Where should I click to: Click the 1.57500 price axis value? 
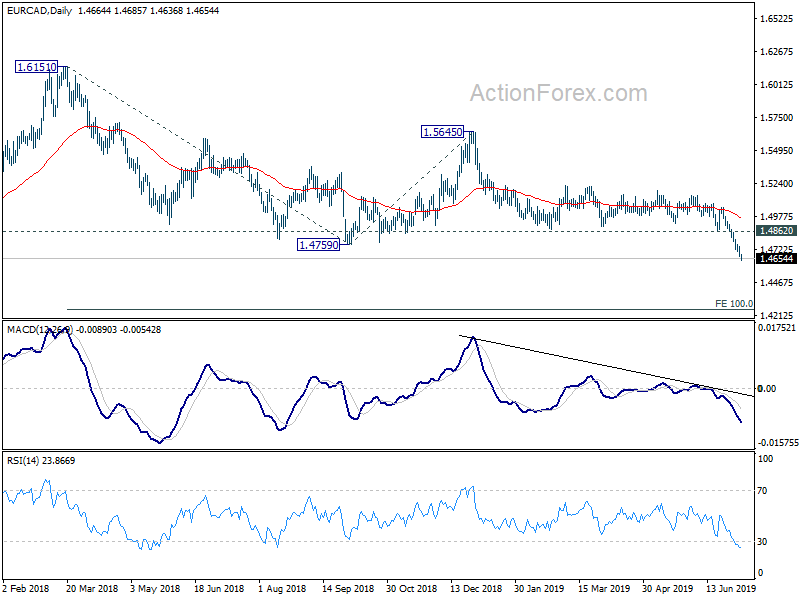click(x=777, y=117)
